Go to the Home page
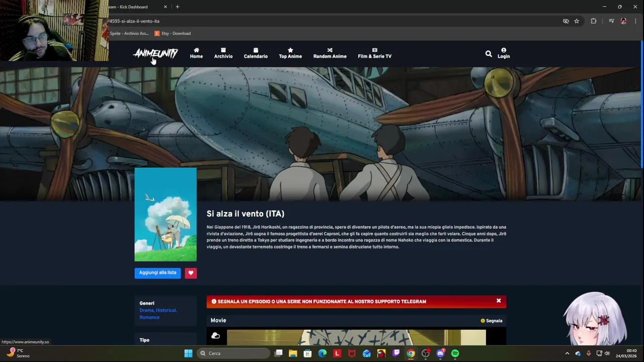Viewport: 644px width, 362px height. (x=196, y=53)
